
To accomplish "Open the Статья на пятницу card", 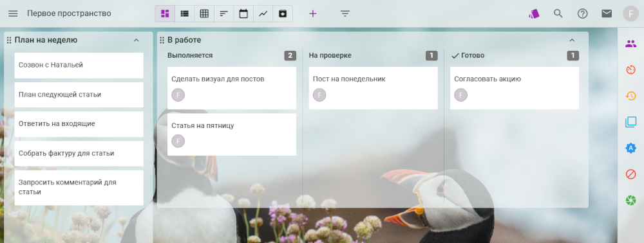I will pyautogui.click(x=232, y=134).
